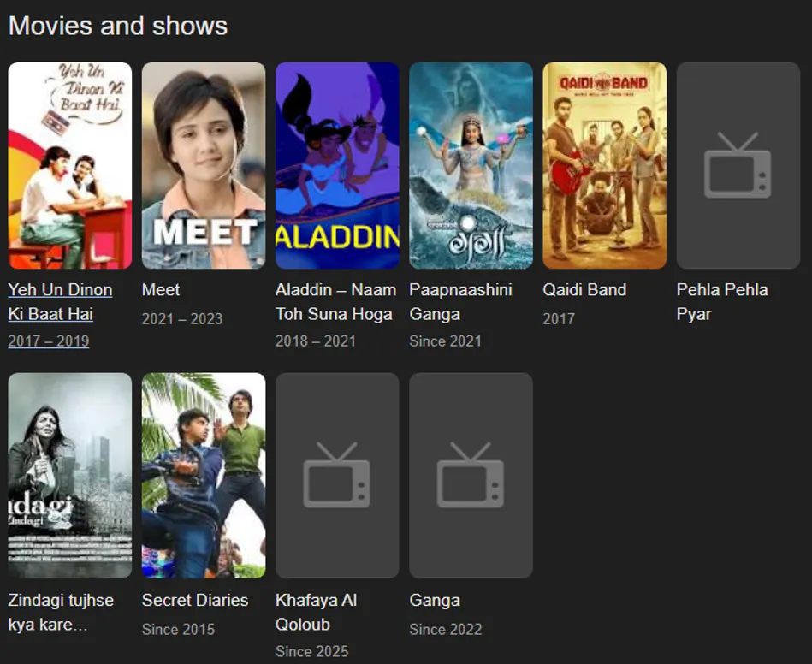Follow the Yeh Un Dinon Ki Baat Hai title link

coord(60,301)
